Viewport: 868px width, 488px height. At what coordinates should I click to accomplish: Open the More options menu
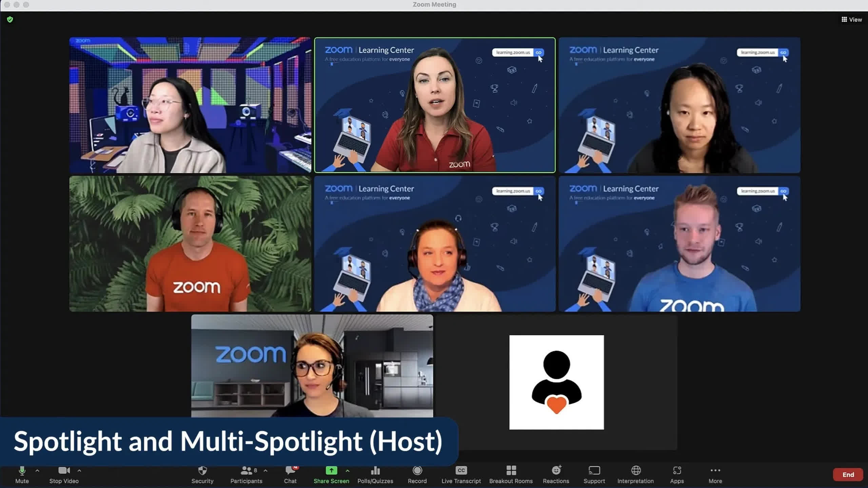point(715,474)
